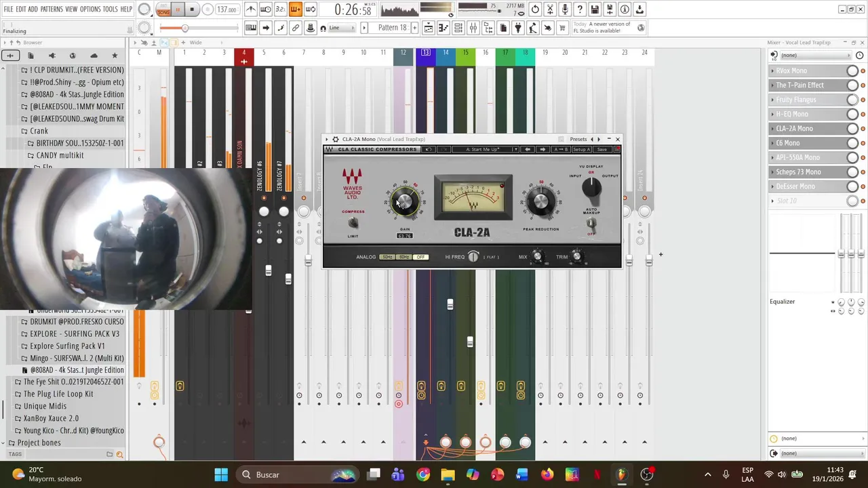Adjust the main pitch slider in toolbar
Screen dimensions: 868x488
pyautogui.click(x=200, y=28)
